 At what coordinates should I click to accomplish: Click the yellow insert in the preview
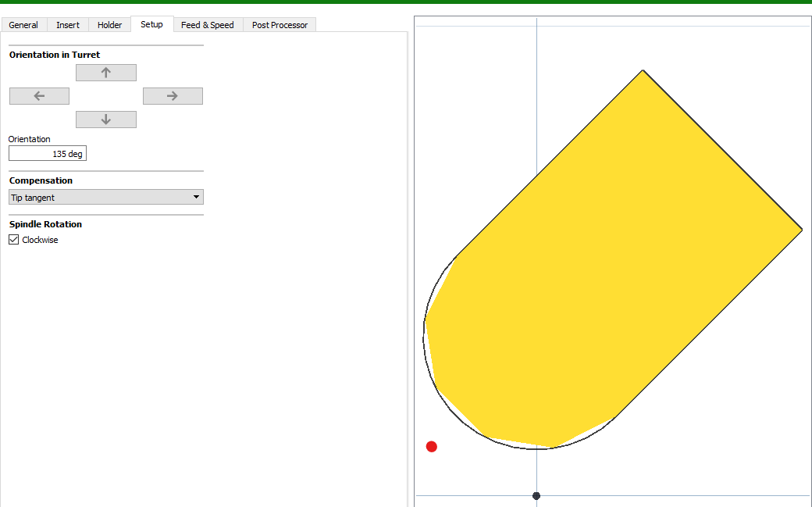click(617, 250)
